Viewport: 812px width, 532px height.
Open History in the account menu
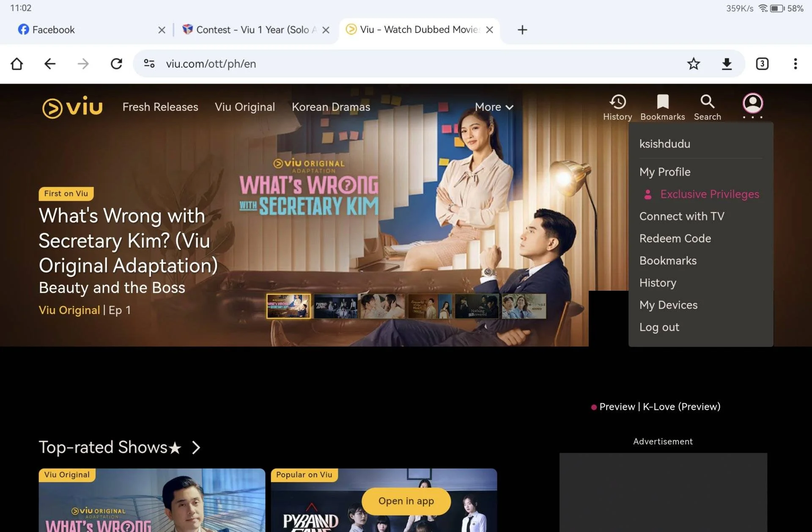click(658, 283)
